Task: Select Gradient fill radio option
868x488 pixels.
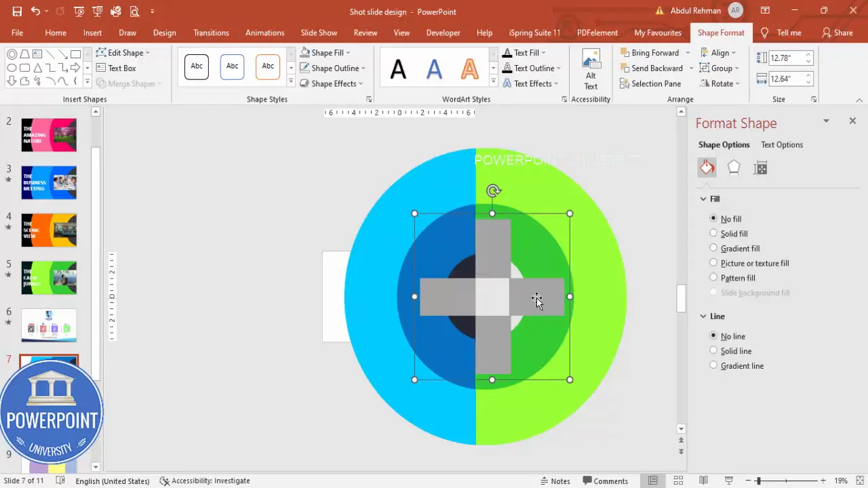Action: click(x=713, y=248)
